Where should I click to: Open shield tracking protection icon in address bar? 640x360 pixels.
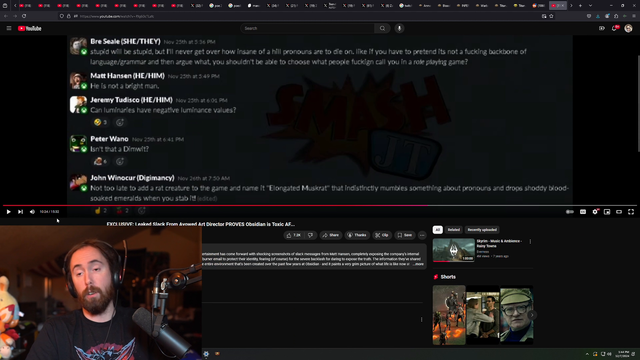pyautogui.click(x=62, y=16)
